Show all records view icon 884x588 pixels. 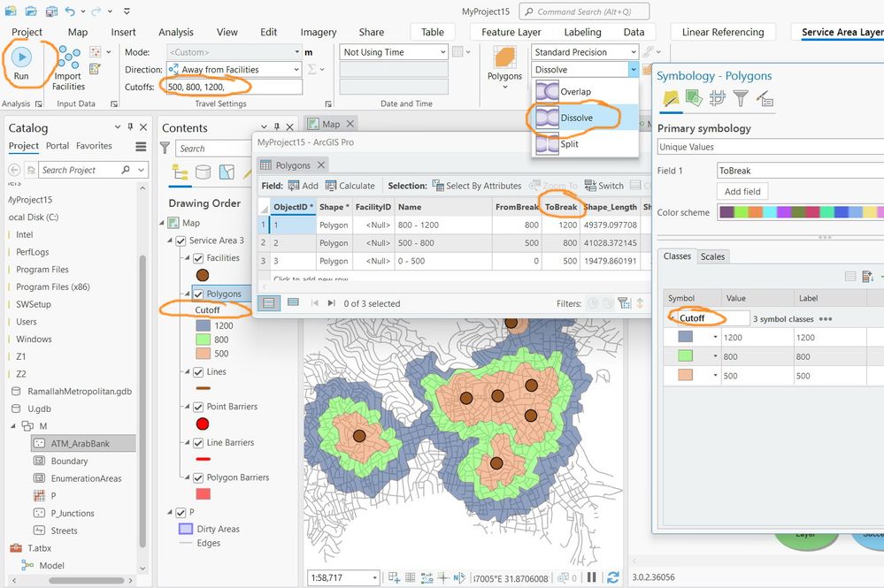(269, 303)
